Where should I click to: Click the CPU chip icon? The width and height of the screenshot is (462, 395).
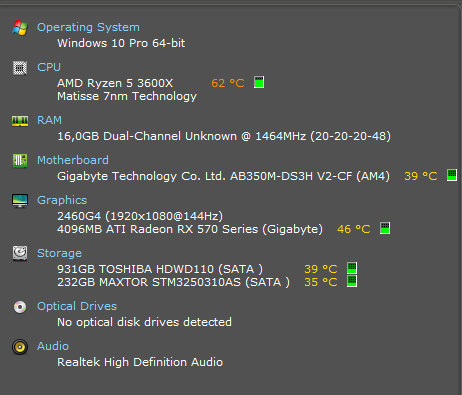coord(20,68)
